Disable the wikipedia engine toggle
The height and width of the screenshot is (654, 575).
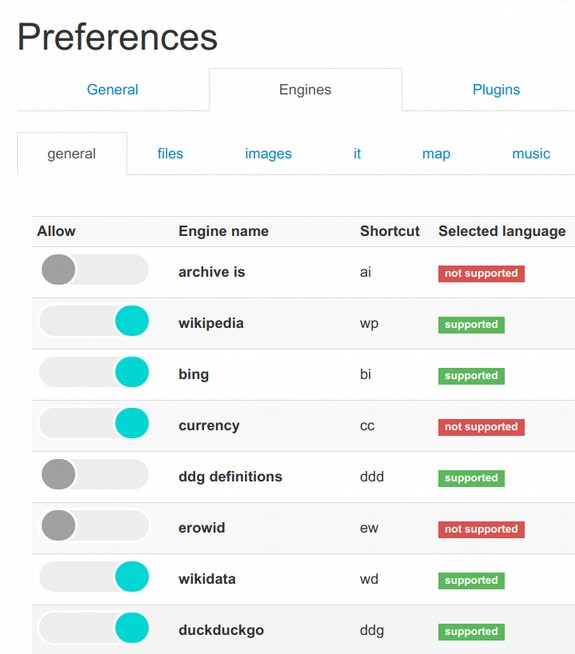pos(95,321)
